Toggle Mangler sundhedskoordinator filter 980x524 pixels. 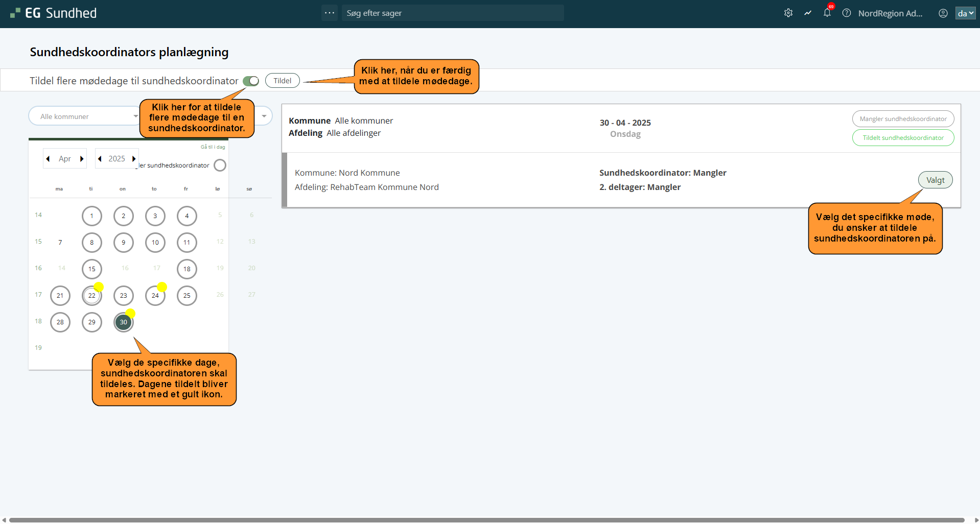click(x=903, y=119)
